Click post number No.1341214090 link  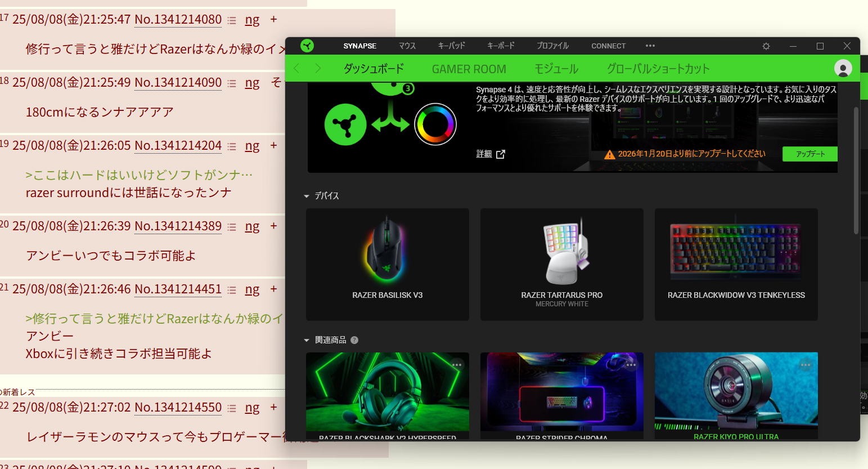(x=178, y=82)
